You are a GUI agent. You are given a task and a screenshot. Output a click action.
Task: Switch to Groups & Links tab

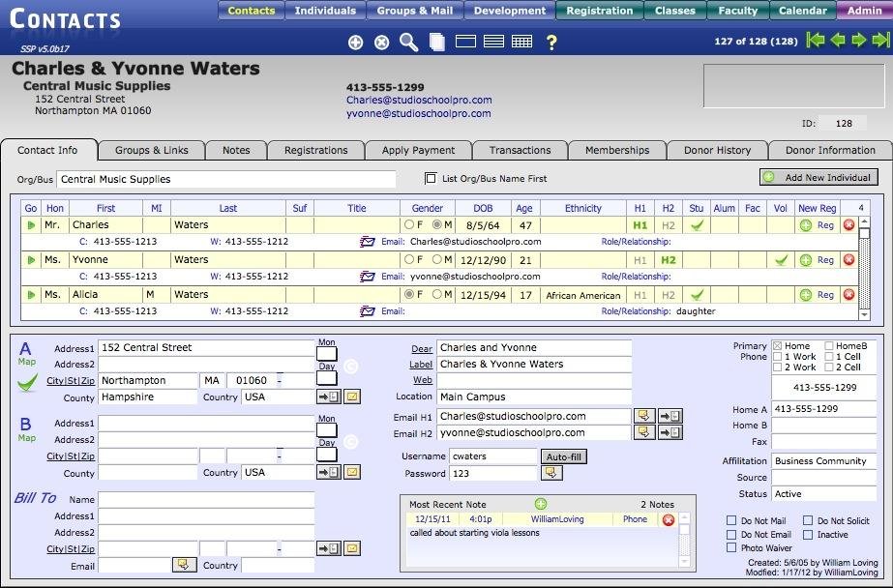coord(152,150)
